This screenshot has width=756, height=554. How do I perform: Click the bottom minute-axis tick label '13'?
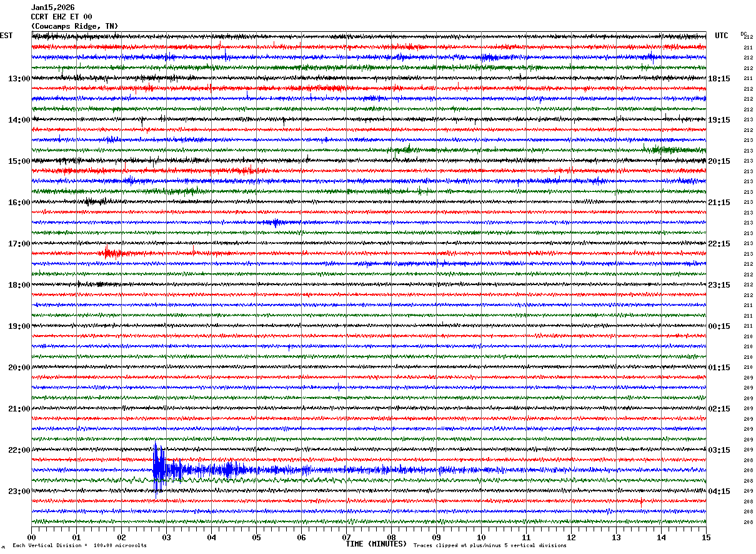tap(616, 537)
